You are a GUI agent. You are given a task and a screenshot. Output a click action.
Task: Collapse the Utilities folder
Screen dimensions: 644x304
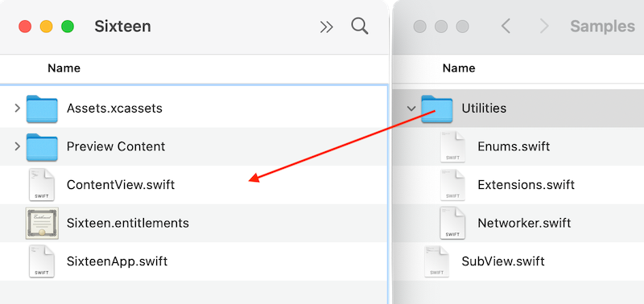pos(411,109)
